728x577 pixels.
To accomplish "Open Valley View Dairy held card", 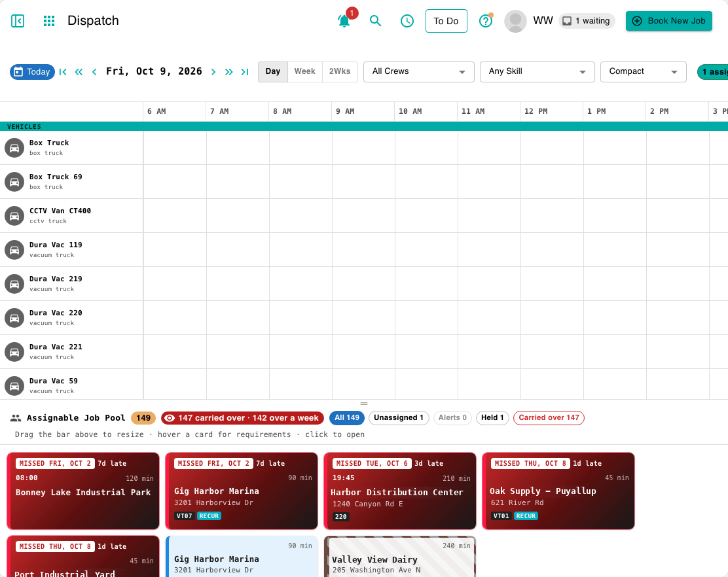I will 400,557.
